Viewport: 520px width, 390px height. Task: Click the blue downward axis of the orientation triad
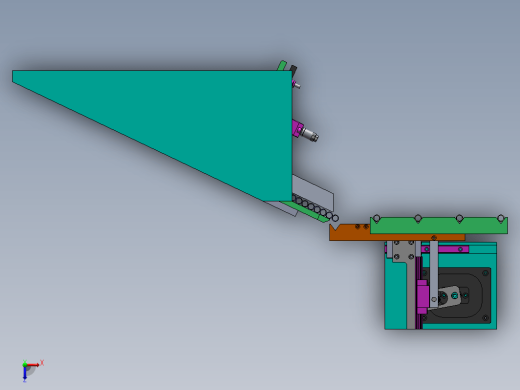coord(25,373)
